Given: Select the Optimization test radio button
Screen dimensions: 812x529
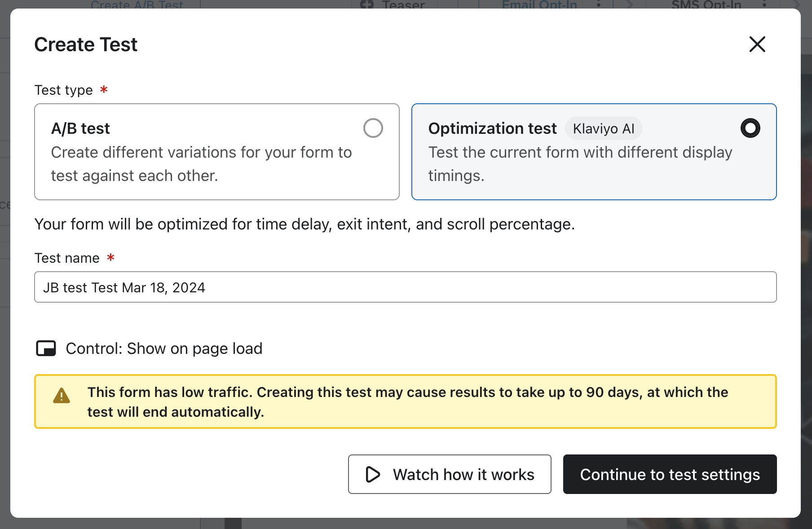Looking at the screenshot, I should (x=750, y=128).
